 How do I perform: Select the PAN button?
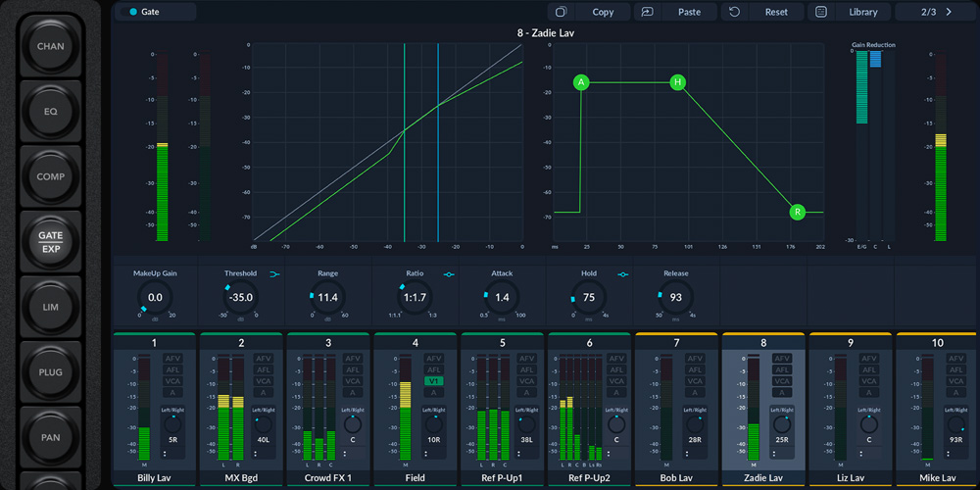click(x=51, y=437)
